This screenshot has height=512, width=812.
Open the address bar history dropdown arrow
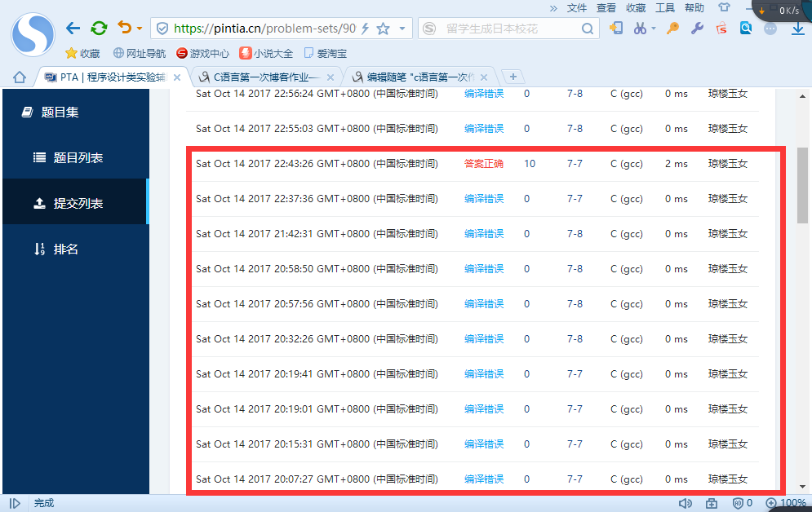402,29
